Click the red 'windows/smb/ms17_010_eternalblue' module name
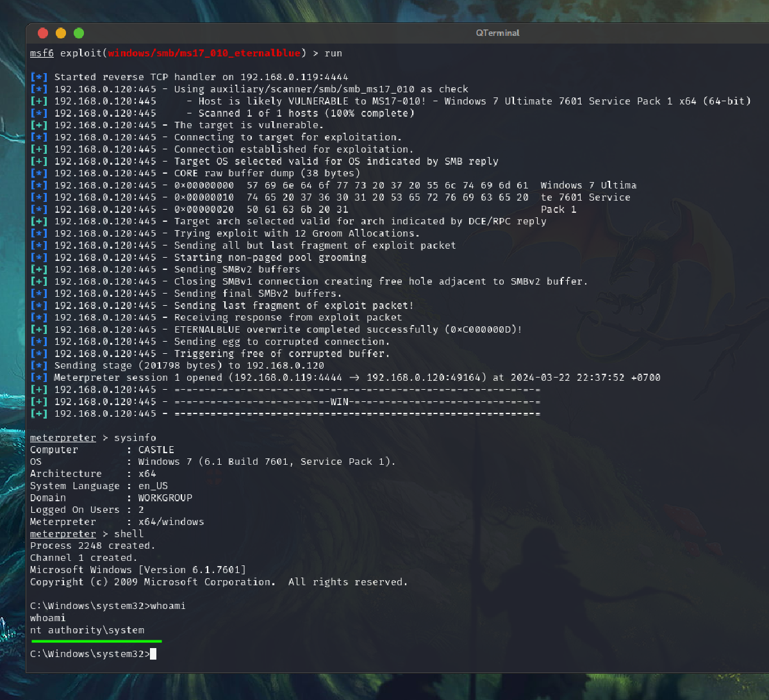The width and height of the screenshot is (769, 700). (204, 53)
